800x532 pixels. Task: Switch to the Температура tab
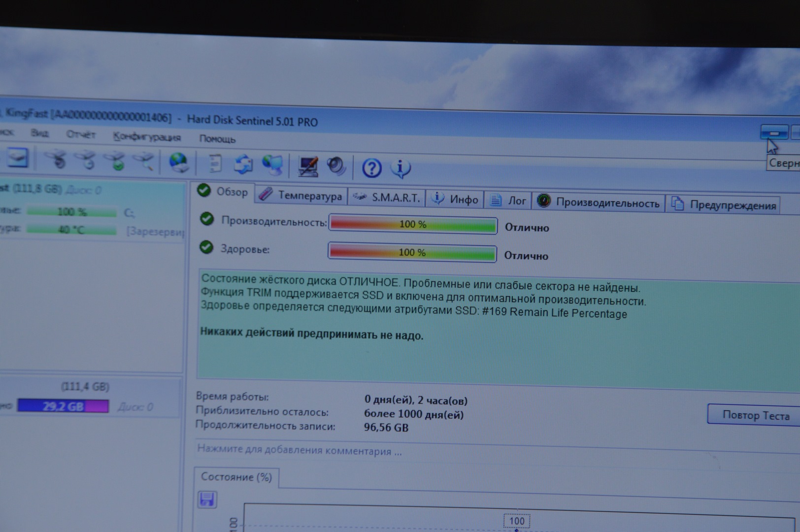click(301, 196)
